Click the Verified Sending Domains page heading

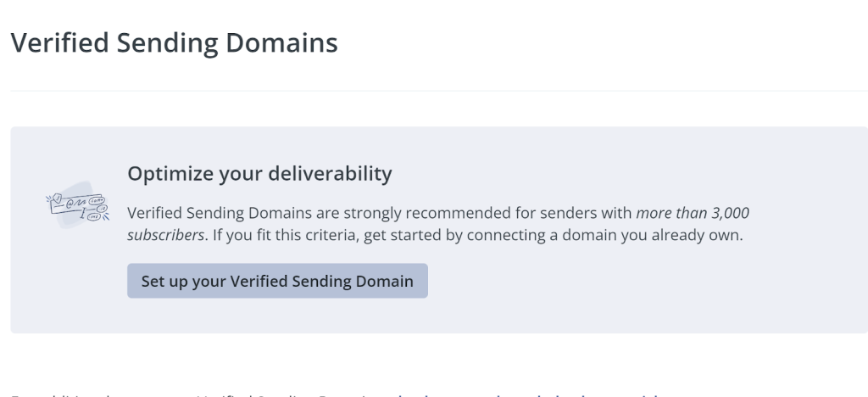point(174,42)
